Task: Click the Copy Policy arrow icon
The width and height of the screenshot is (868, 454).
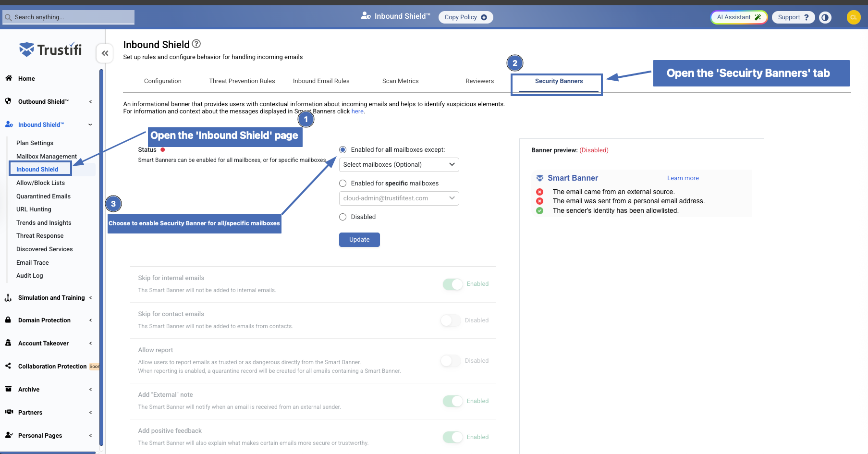Action: pyautogui.click(x=484, y=17)
